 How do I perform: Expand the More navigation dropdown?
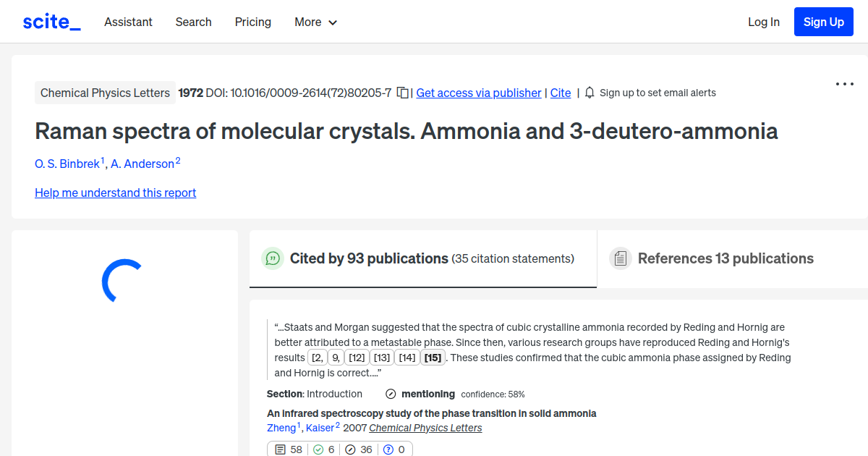(315, 22)
